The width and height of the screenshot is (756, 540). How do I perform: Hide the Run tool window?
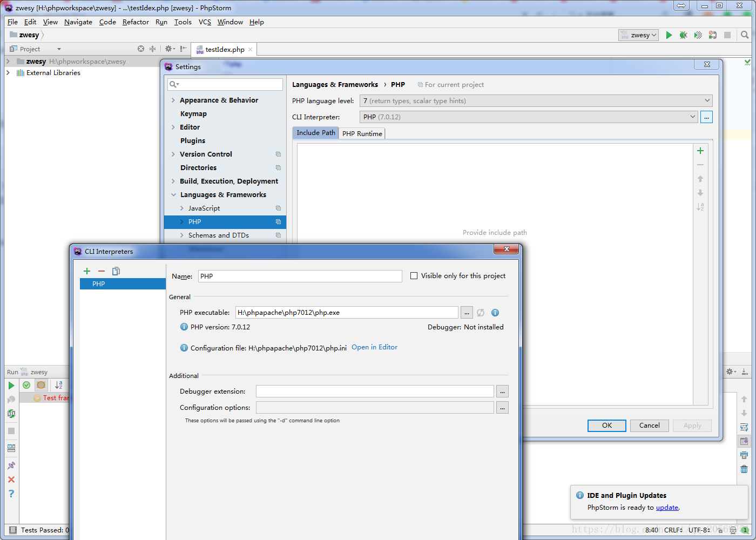pyautogui.click(x=745, y=372)
